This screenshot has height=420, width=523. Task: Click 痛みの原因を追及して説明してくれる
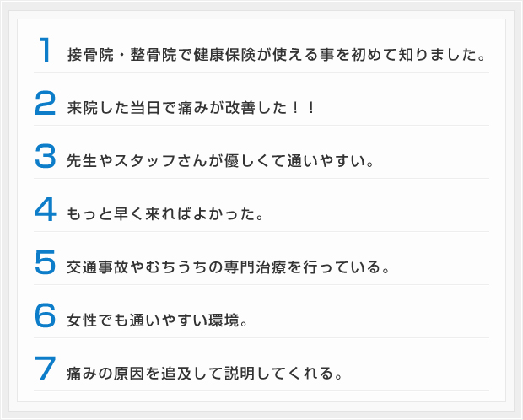point(204,373)
